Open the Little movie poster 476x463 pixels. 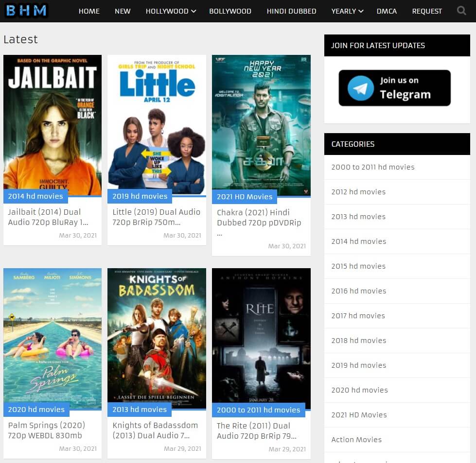click(x=157, y=125)
